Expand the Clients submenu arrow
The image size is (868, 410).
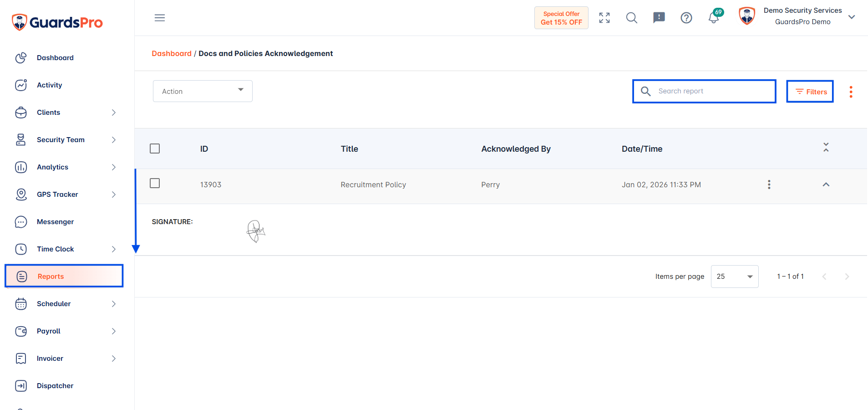[114, 113]
